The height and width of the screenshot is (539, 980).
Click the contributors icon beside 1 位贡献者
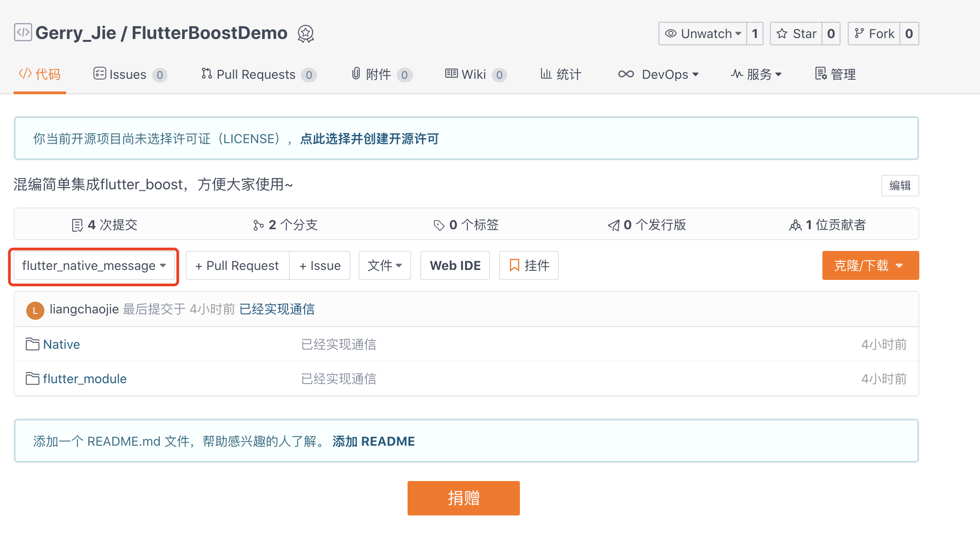tap(796, 224)
